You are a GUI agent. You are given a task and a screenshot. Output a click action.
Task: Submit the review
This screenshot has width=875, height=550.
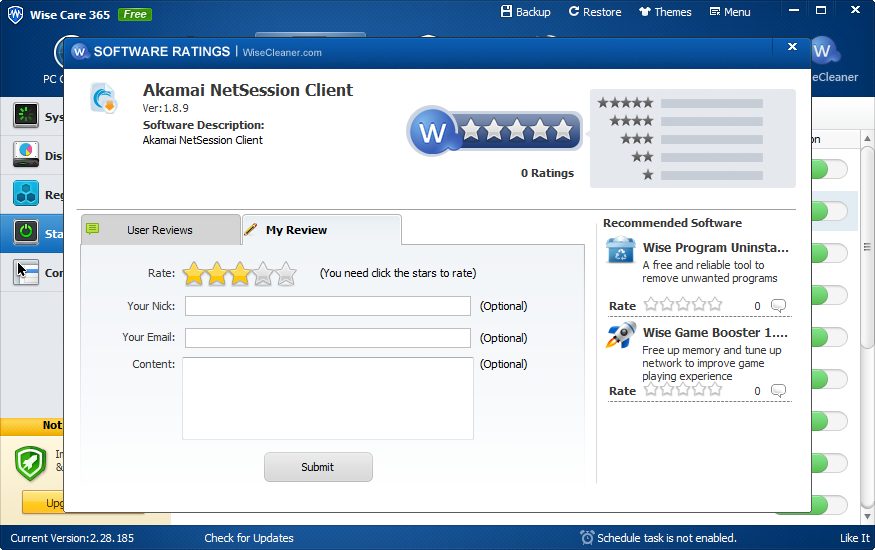[318, 467]
